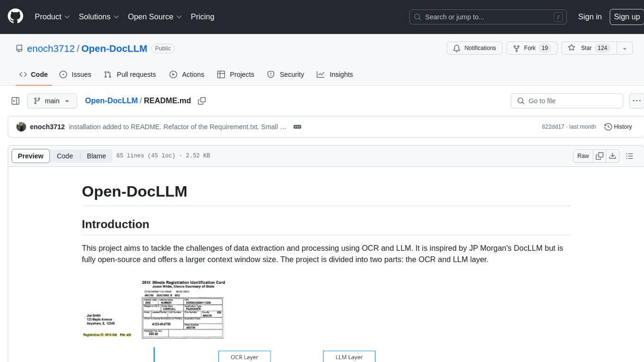Open the main branch selector
This screenshot has width=644, height=362.
[x=52, y=101]
